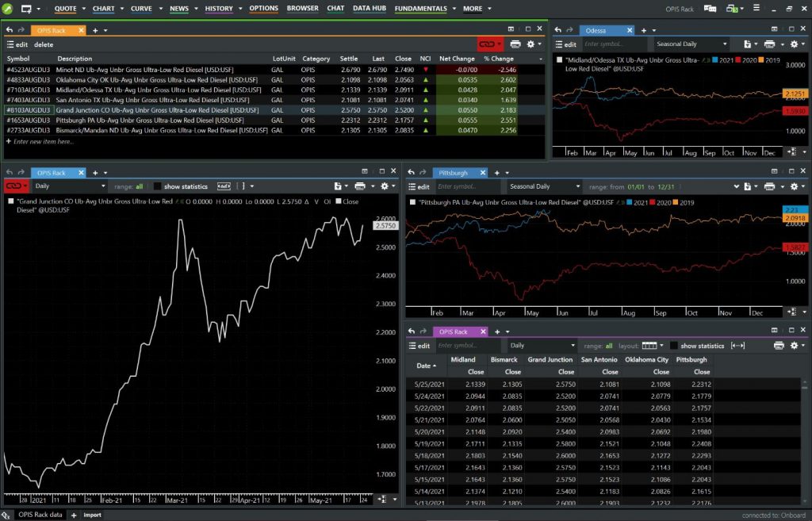
Task: Click the red link icon in the quote list panel
Action: point(487,44)
